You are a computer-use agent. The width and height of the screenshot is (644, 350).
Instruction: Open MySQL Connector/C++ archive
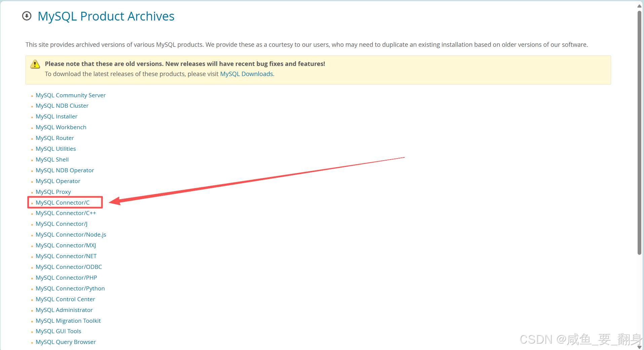tap(66, 213)
